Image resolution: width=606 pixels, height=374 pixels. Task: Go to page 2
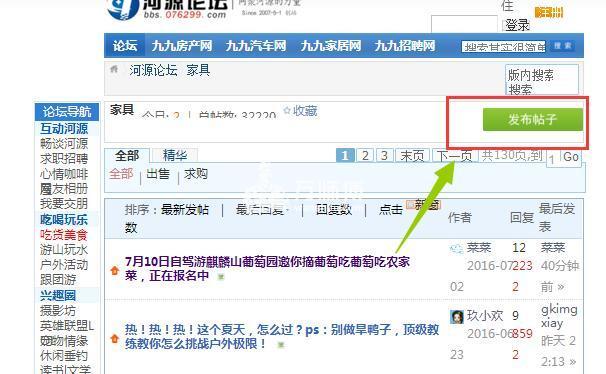coord(365,155)
